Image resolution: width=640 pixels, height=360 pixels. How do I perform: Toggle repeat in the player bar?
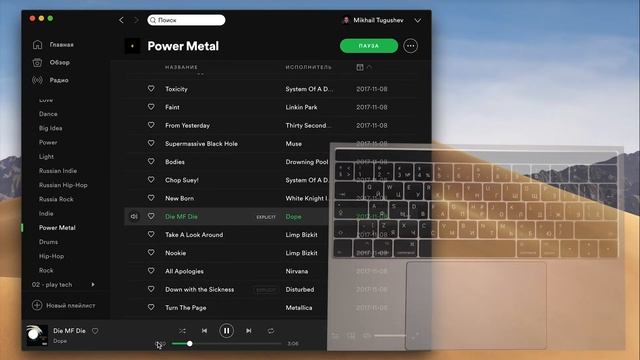tap(271, 331)
